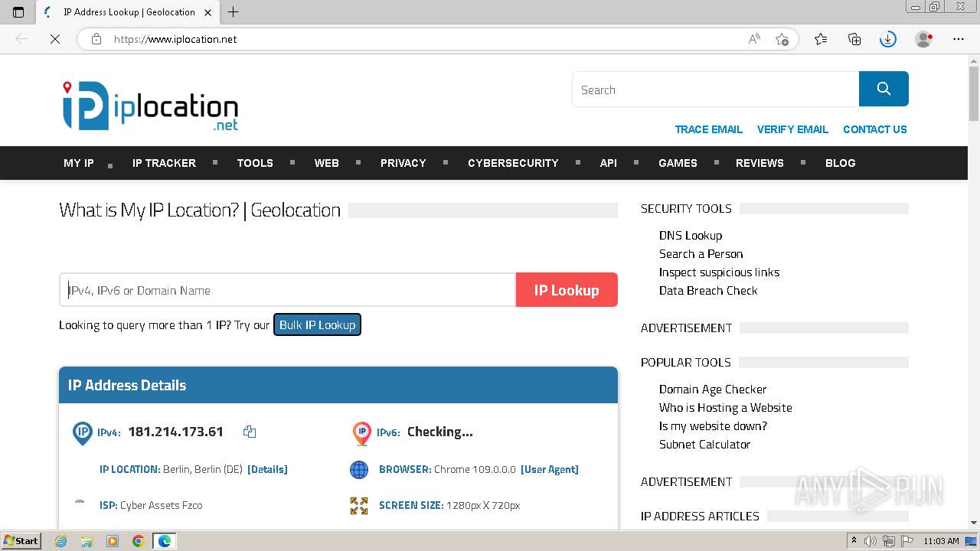View site information lock icon
The image size is (980, 551).
(x=96, y=39)
